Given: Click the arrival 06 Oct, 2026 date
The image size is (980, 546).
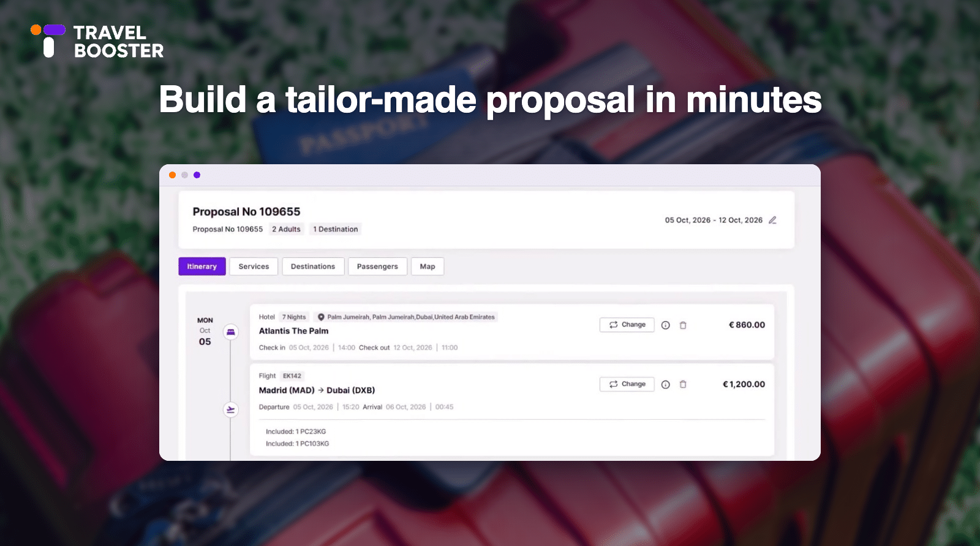Looking at the screenshot, I should (405, 407).
